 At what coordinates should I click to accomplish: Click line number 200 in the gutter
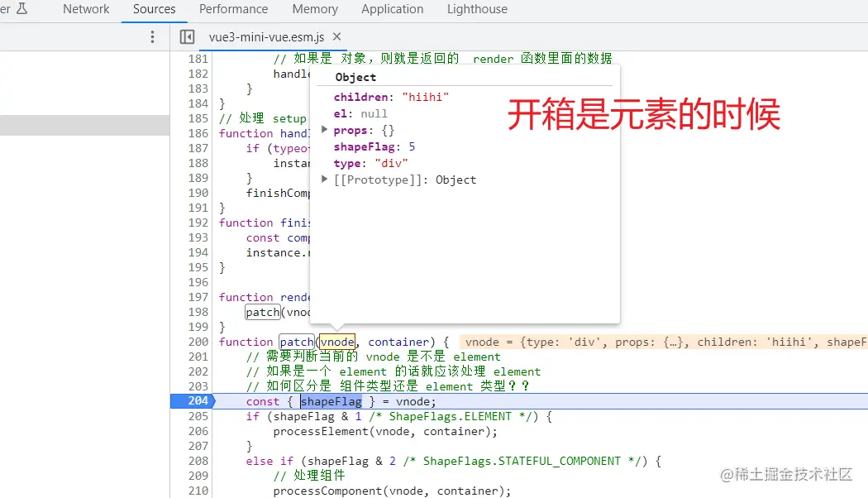tap(198, 342)
